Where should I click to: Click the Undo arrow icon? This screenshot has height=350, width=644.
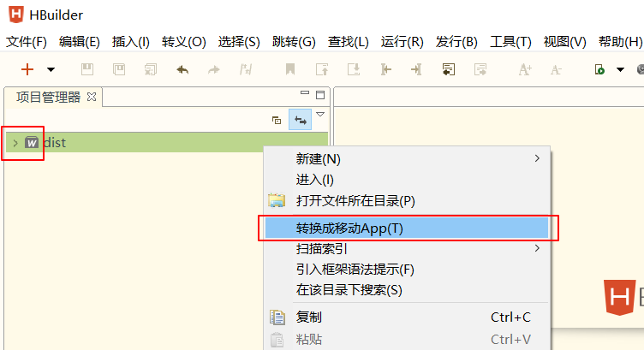(182, 70)
